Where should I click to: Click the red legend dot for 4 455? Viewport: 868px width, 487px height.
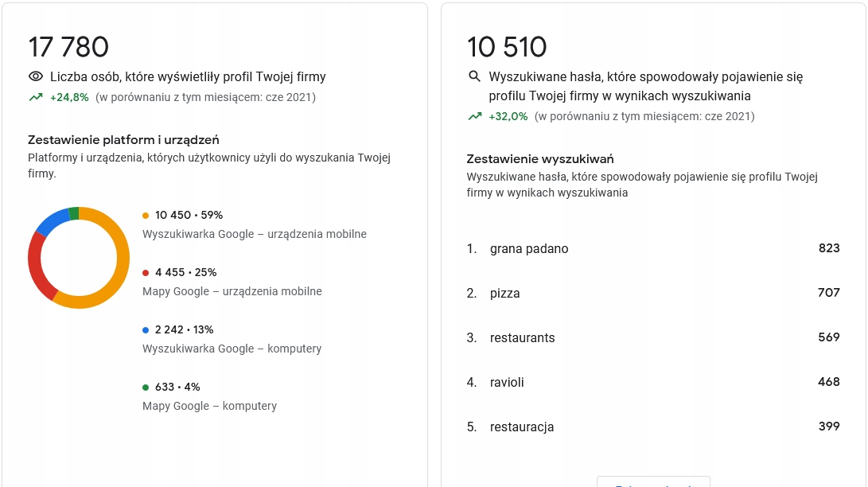click(146, 273)
